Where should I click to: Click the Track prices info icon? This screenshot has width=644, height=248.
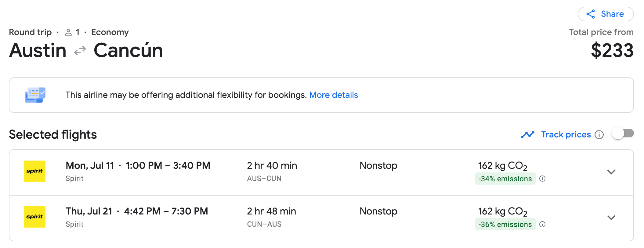pos(599,135)
